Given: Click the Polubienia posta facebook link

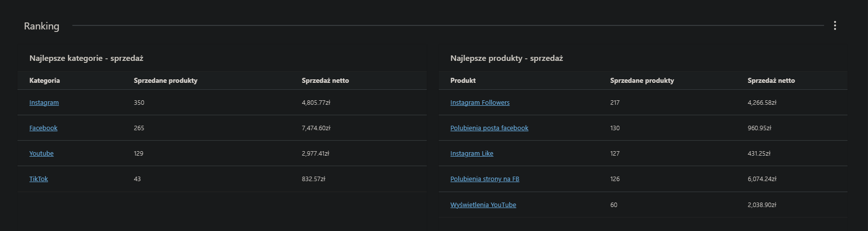Looking at the screenshot, I should [x=489, y=128].
